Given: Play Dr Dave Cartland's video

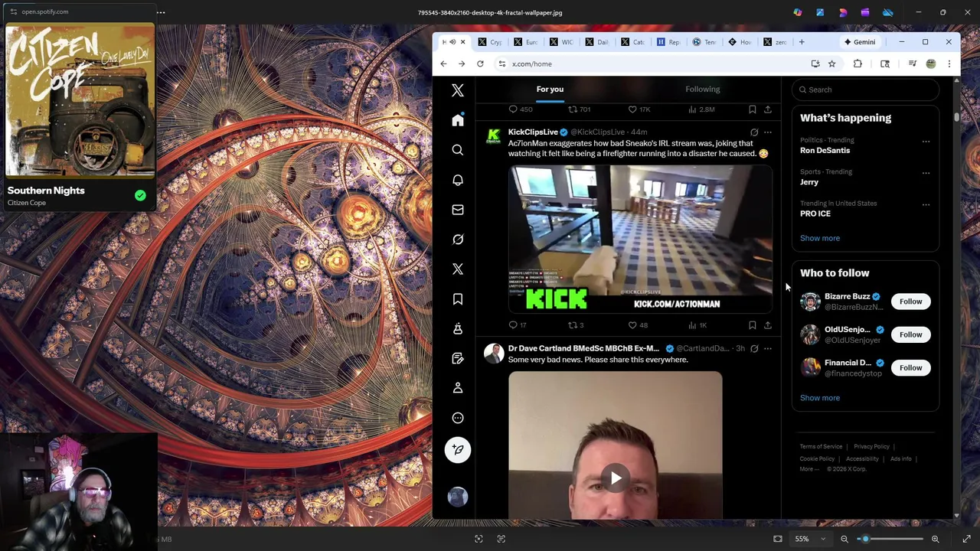Looking at the screenshot, I should [616, 479].
